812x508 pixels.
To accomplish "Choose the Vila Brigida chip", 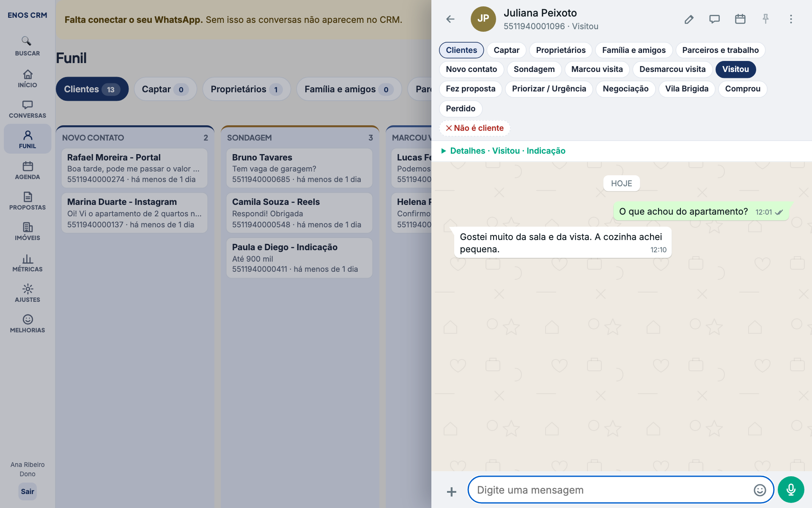I will (x=686, y=88).
